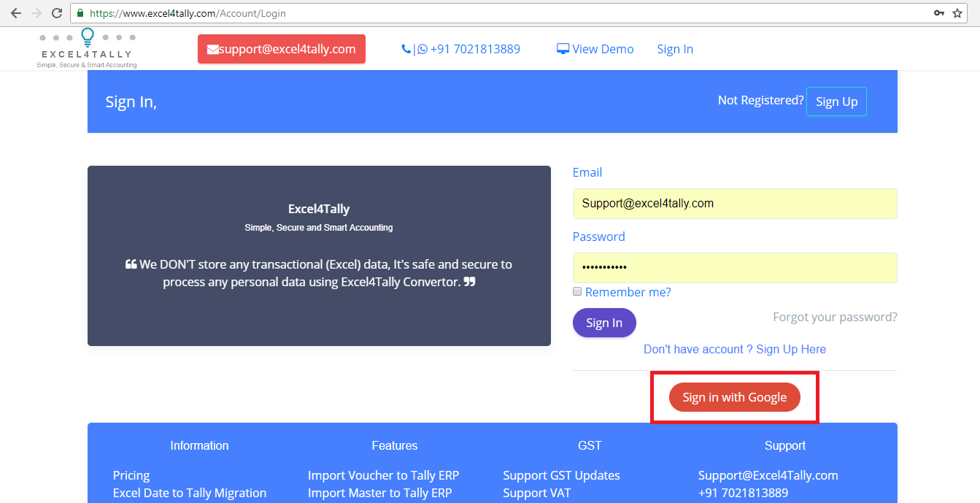Open the Forgot your password link
Viewport: 980px width, 503px height.
836,317
